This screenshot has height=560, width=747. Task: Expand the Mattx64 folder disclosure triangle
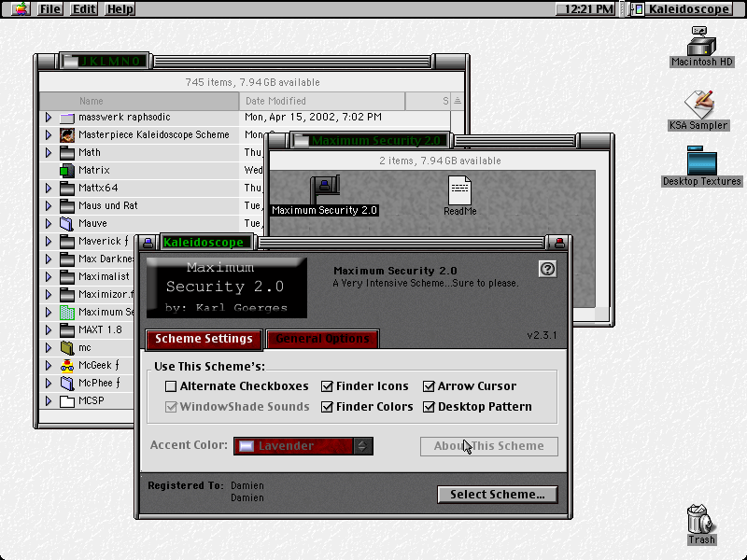(x=49, y=189)
